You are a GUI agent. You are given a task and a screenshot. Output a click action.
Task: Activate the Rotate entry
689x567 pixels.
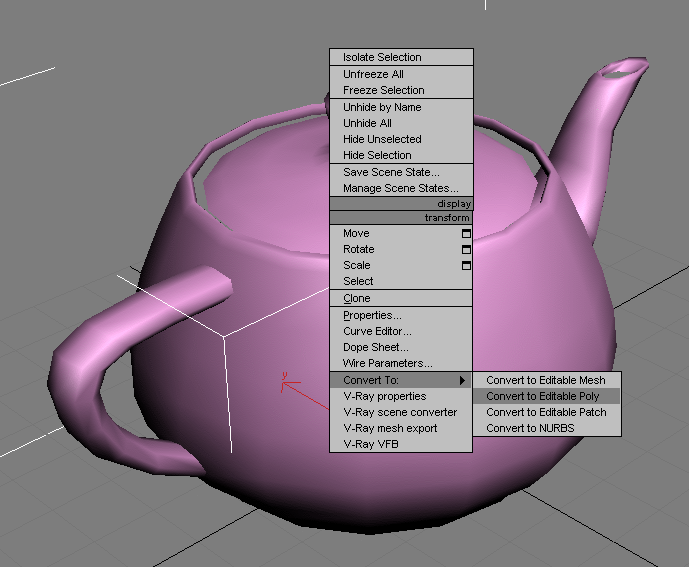click(x=401, y=249)
